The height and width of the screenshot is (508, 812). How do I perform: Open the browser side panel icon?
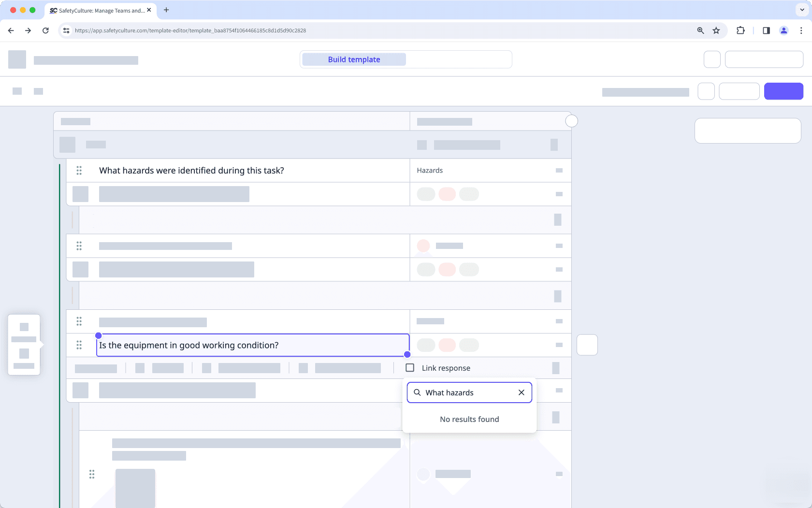pyautogui.click(x=766, y=30)
